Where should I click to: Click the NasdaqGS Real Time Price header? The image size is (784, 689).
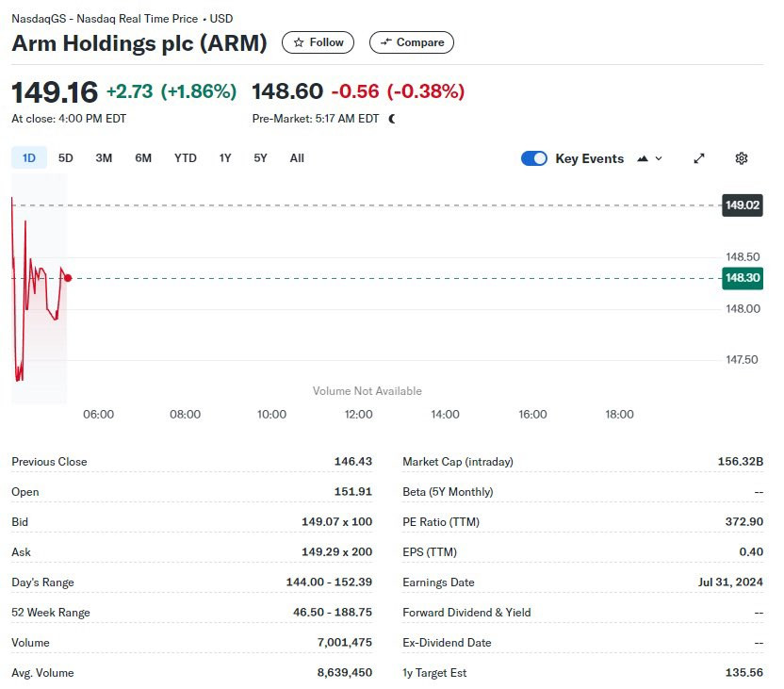pyautogui.click(x=122, y=19)
